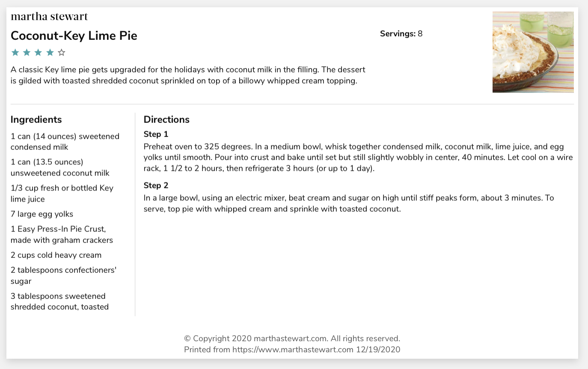588x369 pixels.
Task: Click the martha stewart logo
Action: 49,17
